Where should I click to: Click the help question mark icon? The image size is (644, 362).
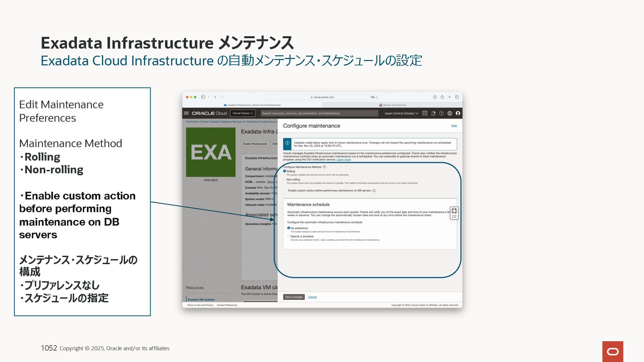click(x=441, y=113)
